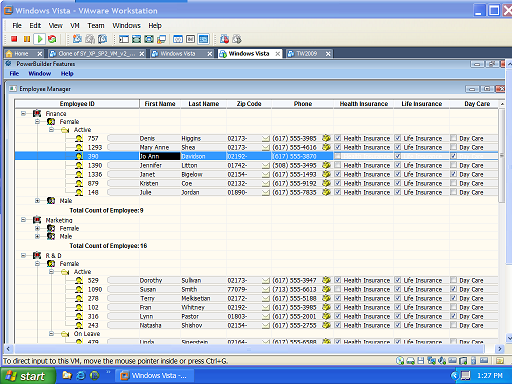Click the unity mode toolbar icon
The image size is (512, 384).
coord(161,39)
